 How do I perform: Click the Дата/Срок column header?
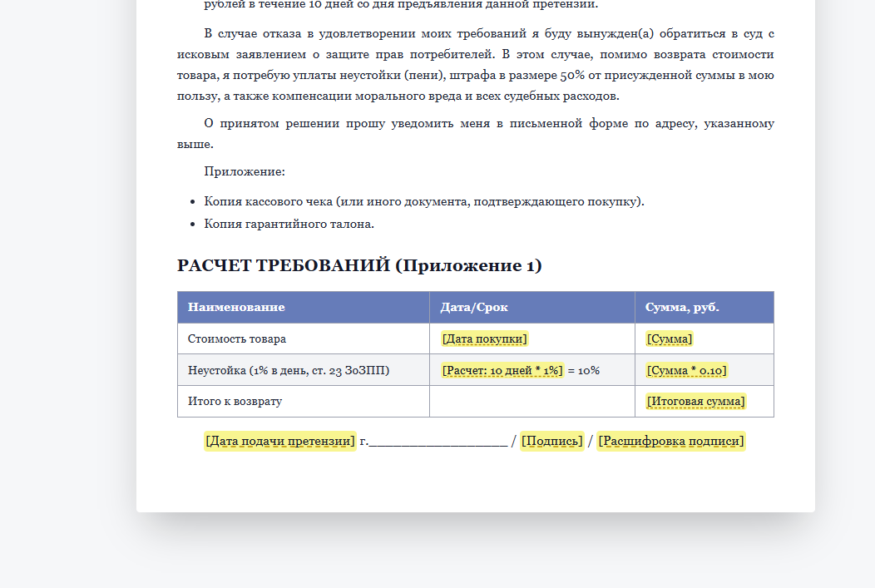click(532, 308)
